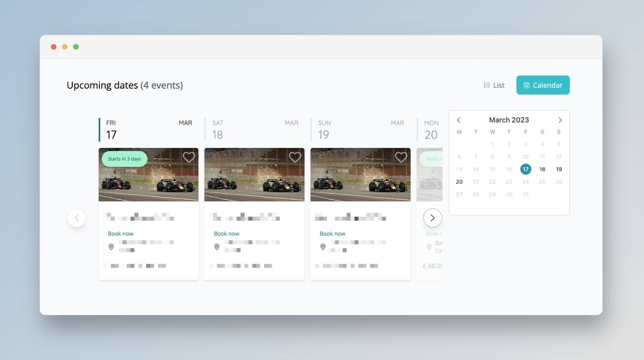The width and height of the screenshot is (644, 360).
Task: Open the race image on Friday 17 card
Action: (148, 175)
